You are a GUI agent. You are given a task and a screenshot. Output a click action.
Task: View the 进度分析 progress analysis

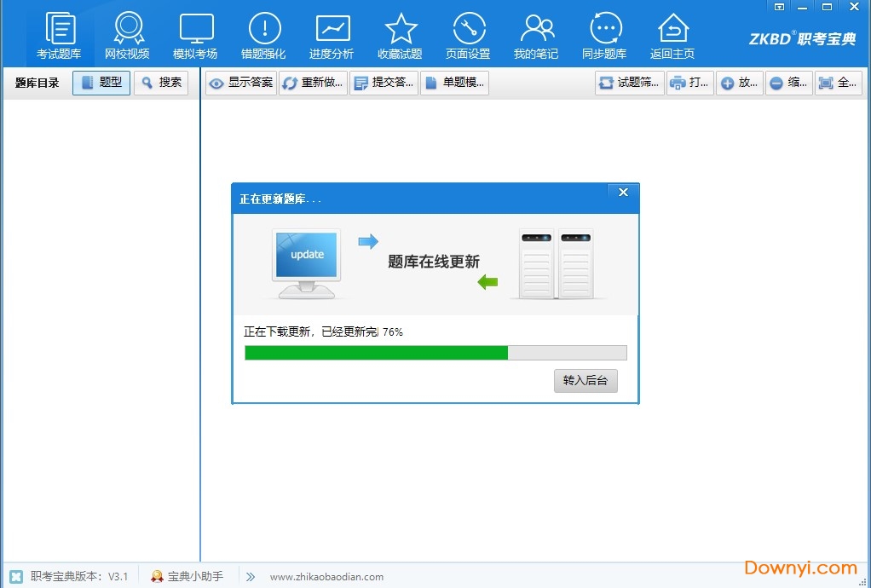[x=332, y=34]
